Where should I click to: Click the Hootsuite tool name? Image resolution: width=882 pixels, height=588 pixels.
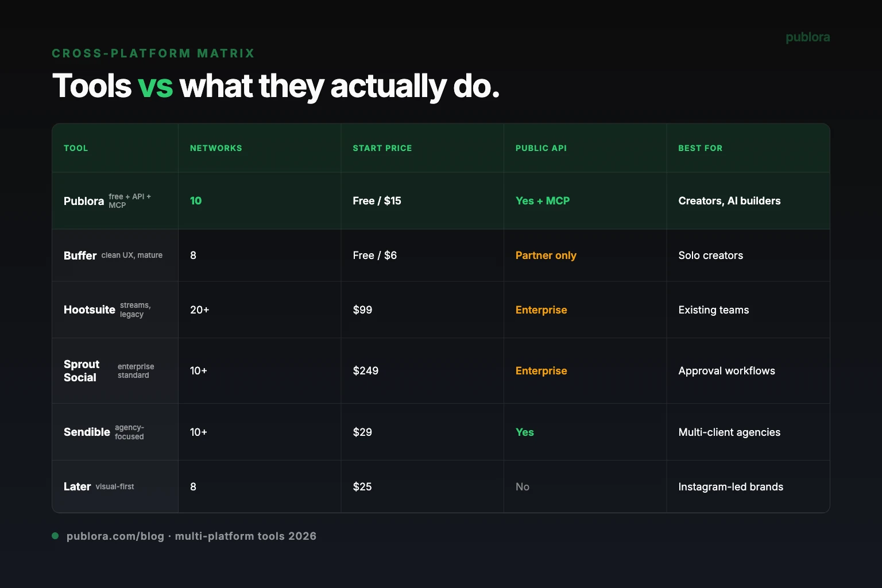[x=90, y=310]
